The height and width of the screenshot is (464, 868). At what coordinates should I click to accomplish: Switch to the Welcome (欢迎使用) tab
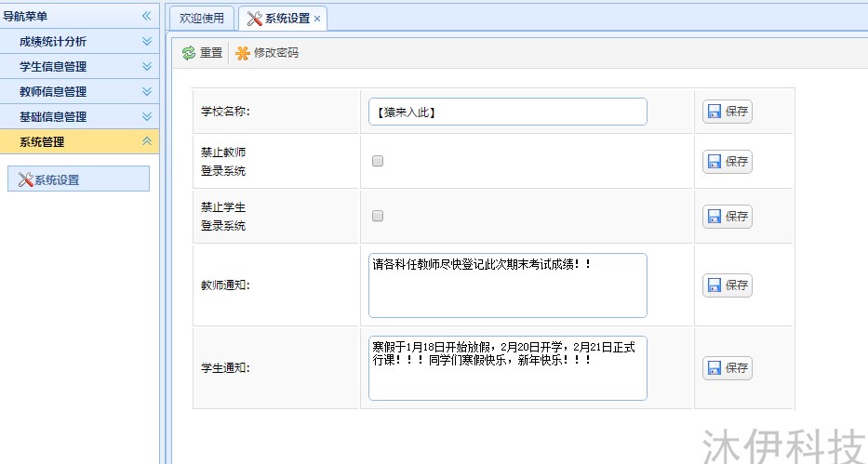point(202,19)
